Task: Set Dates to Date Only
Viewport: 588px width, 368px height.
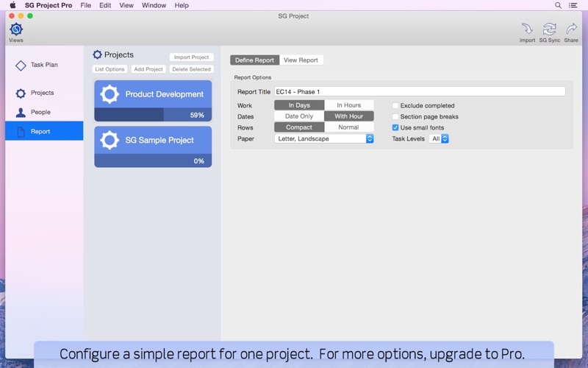Action: pyautogui.click(x=299, y=116)
